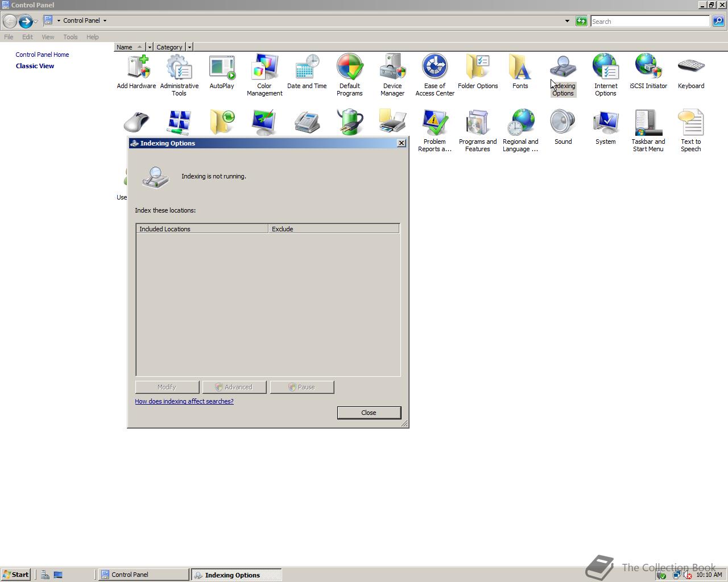This screenshot has width=728, height=582.
Task: Click the search magnifier button
Action: (718, 21)
